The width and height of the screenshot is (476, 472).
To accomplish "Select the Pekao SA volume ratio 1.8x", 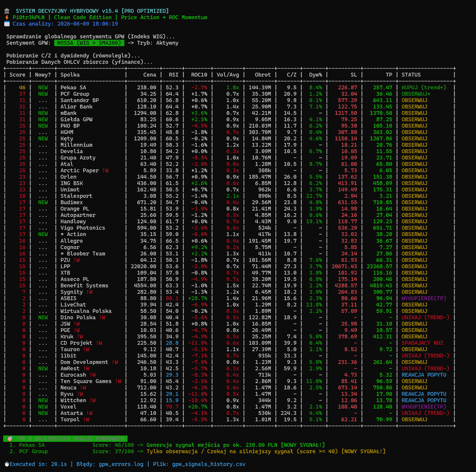I will coord(233,88).
